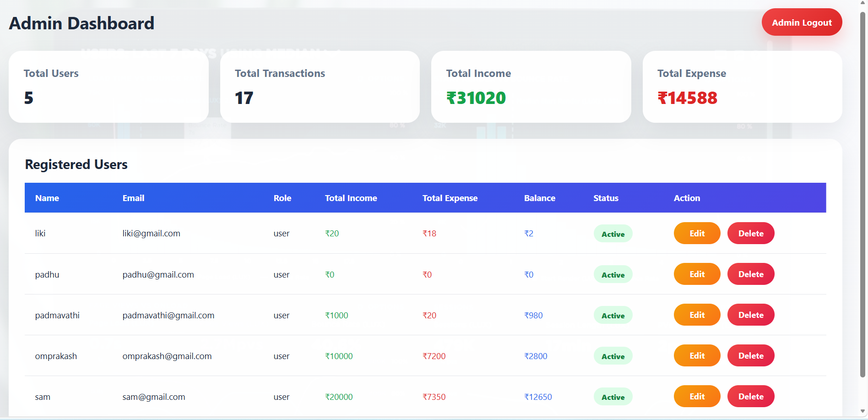Click the page vertical scrollbar down arrow

(863, 411)
